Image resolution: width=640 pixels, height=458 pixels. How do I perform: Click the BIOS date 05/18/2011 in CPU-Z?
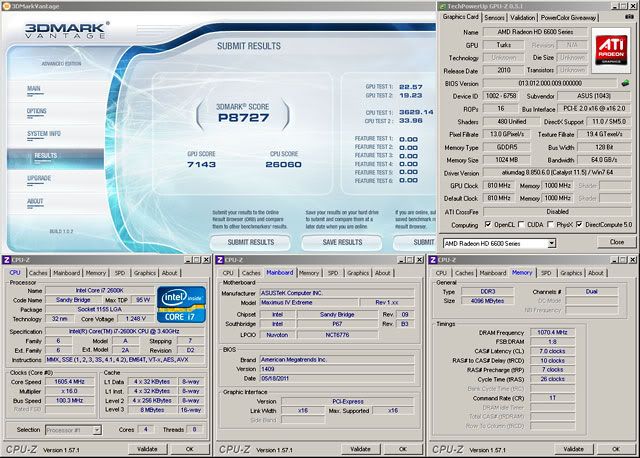coord(337,379)
